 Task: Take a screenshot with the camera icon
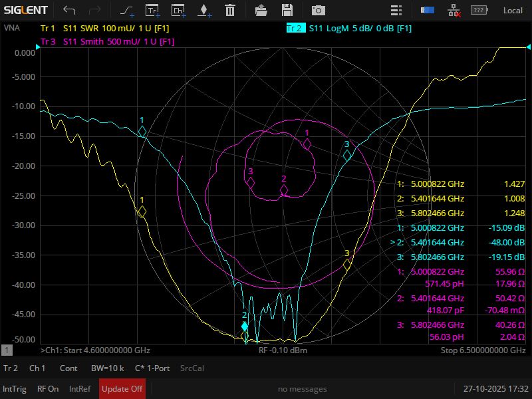[319, 10]
